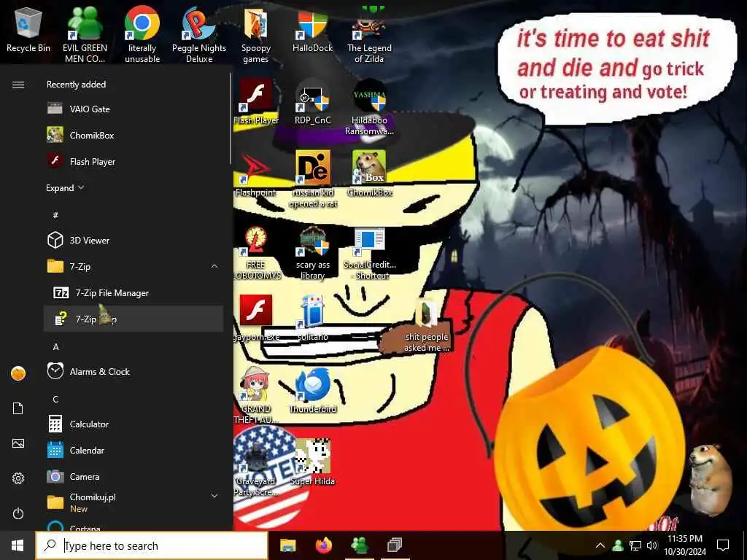Open Hildaboo Ransomware desktop shortcut

coord(369,106)
